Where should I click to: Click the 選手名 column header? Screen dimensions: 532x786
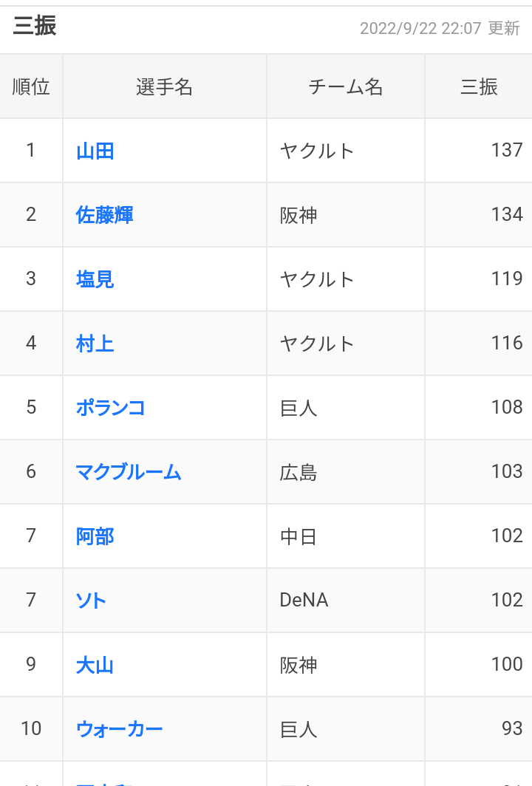pyautogui.click(x=165, y=86)
